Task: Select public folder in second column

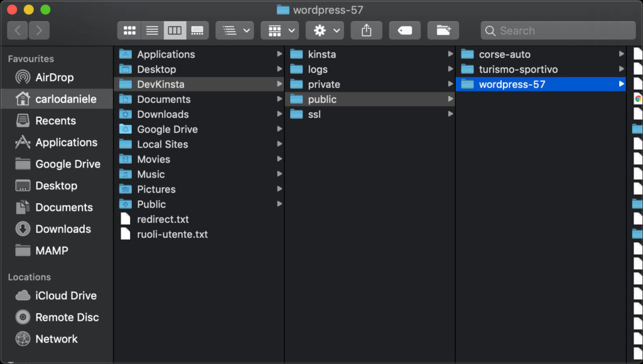Action: tap(370, 99)
